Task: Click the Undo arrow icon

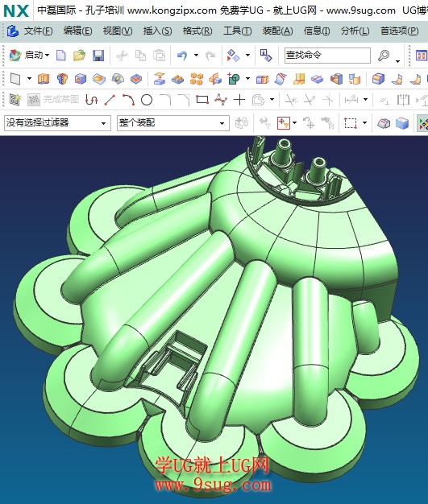Action: [182, 56]
